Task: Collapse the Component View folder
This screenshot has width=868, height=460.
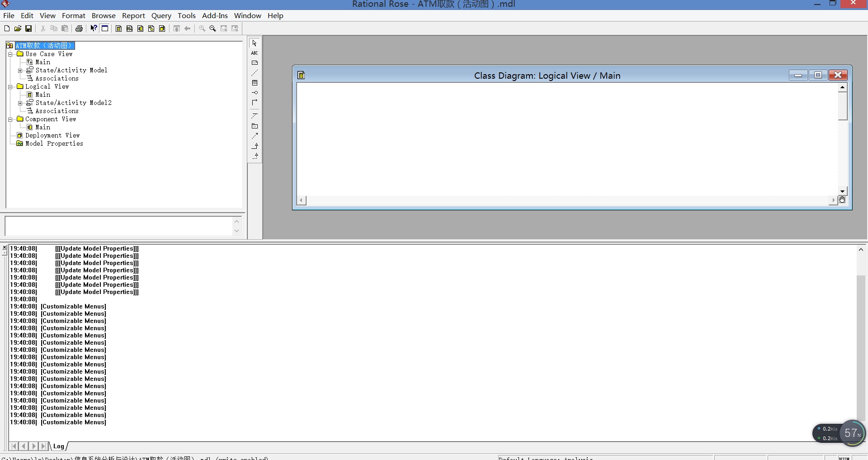Action: tap(10, 119)
